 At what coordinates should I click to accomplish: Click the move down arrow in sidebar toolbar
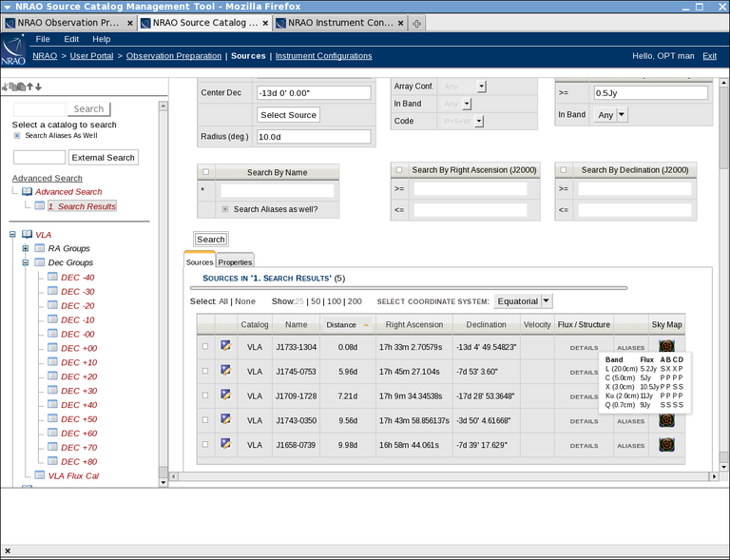[39, 87]
